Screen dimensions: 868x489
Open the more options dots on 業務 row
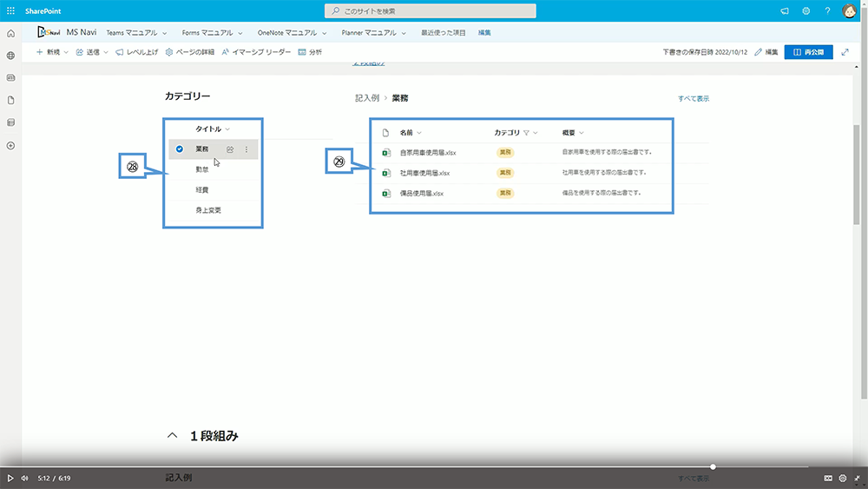247,149
